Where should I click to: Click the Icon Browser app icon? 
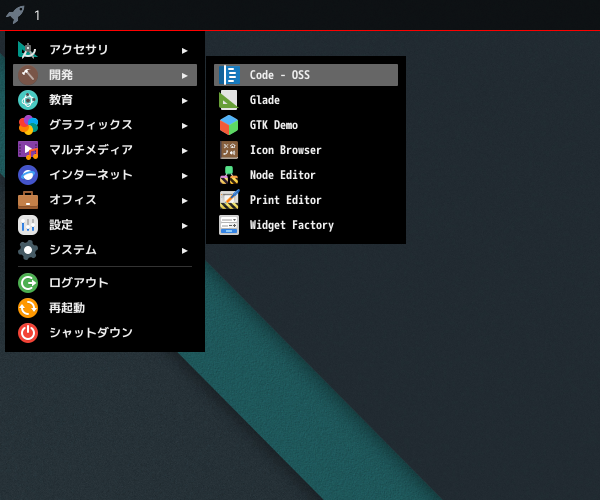(x=229, y=150)
